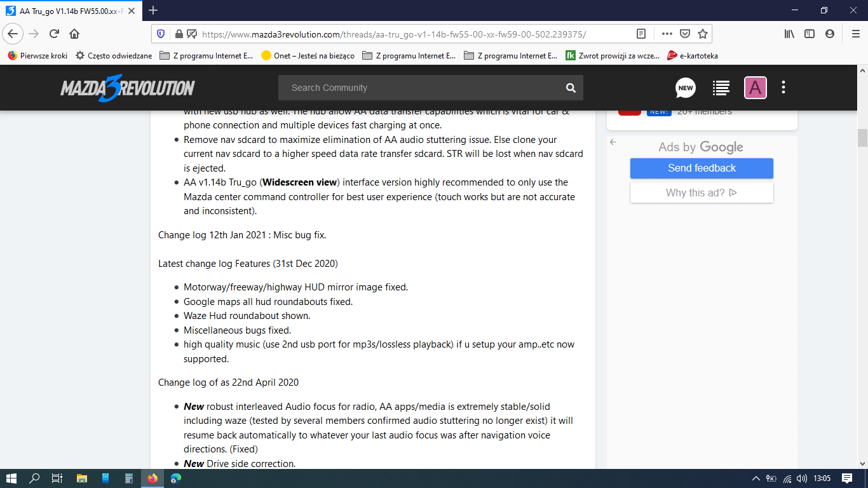The height and width of the screenshot is (488, 868).
Task: Click the search magnifier icon
Action: (x=571, y=88)
